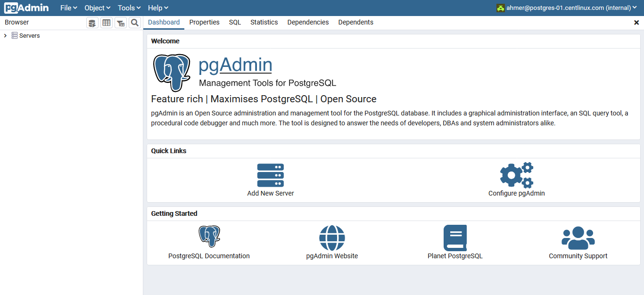Click the View Data toolbar icon
Viewport: 644px width, 295px height.
tap(106, 22)
